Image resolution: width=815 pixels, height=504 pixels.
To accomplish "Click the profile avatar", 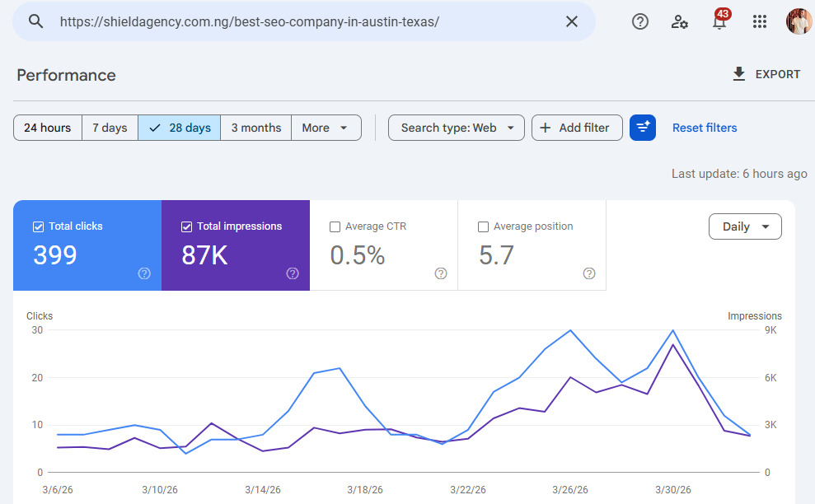I will 798,21.
